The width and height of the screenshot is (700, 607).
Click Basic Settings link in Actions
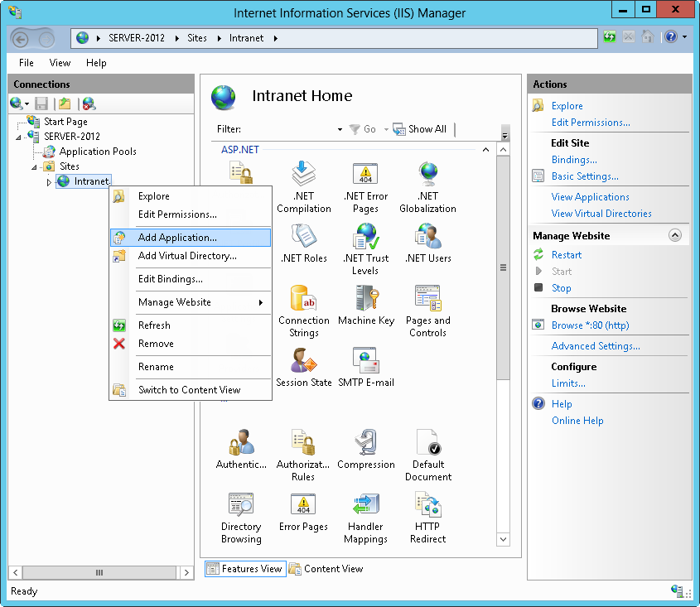(585, 176)
